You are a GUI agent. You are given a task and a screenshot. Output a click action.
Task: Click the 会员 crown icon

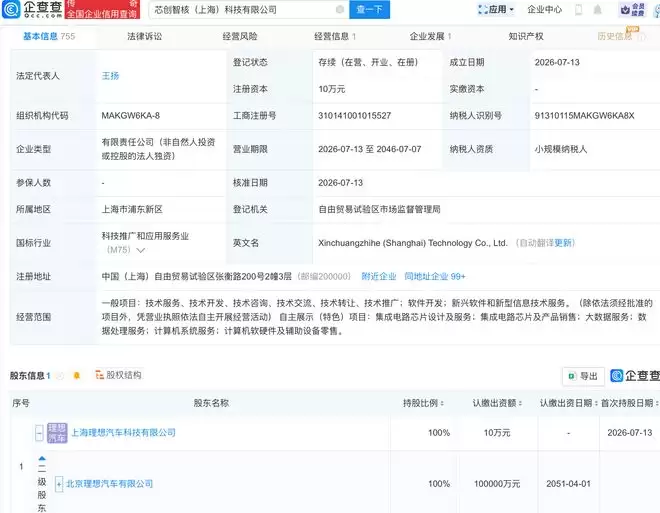[x=633, y=9]
